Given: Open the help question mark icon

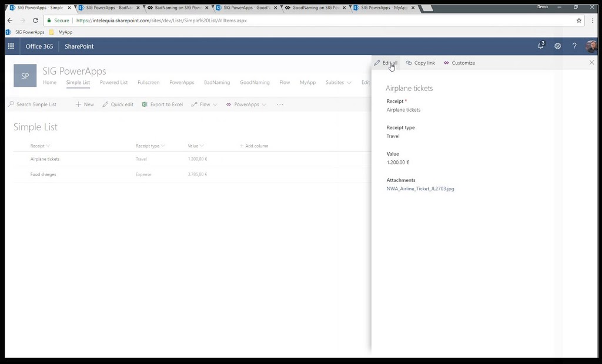Looking at the screenshot, I should click(574, 46).
